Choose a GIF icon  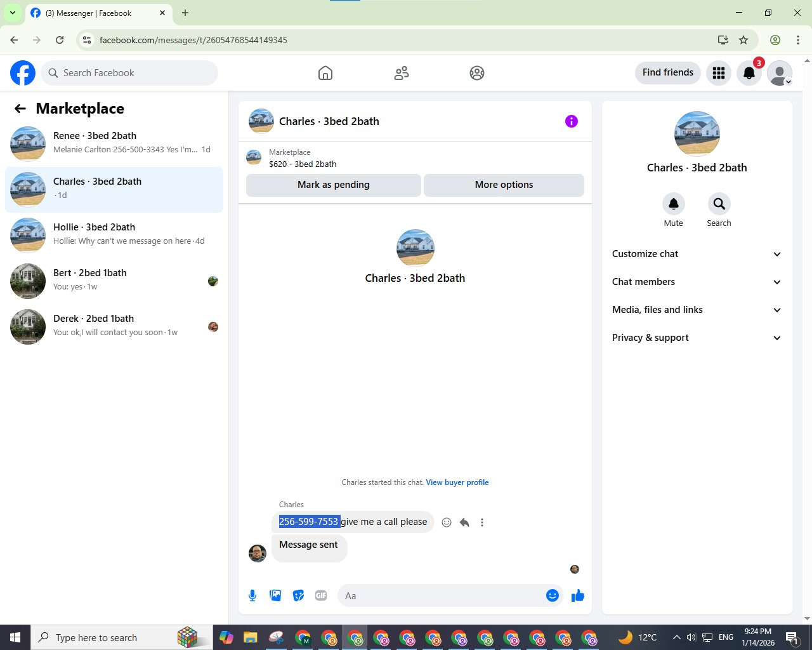(x=321, y=595)
